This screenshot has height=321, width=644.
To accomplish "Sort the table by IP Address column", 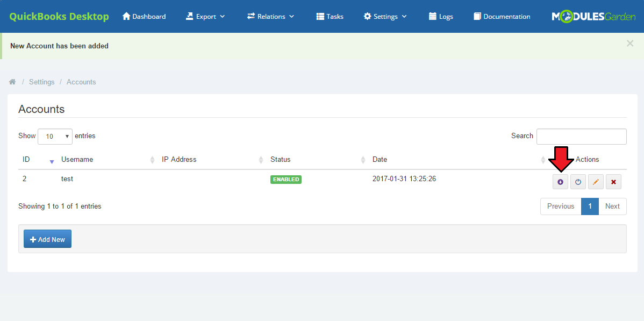I will pos(212,160).
